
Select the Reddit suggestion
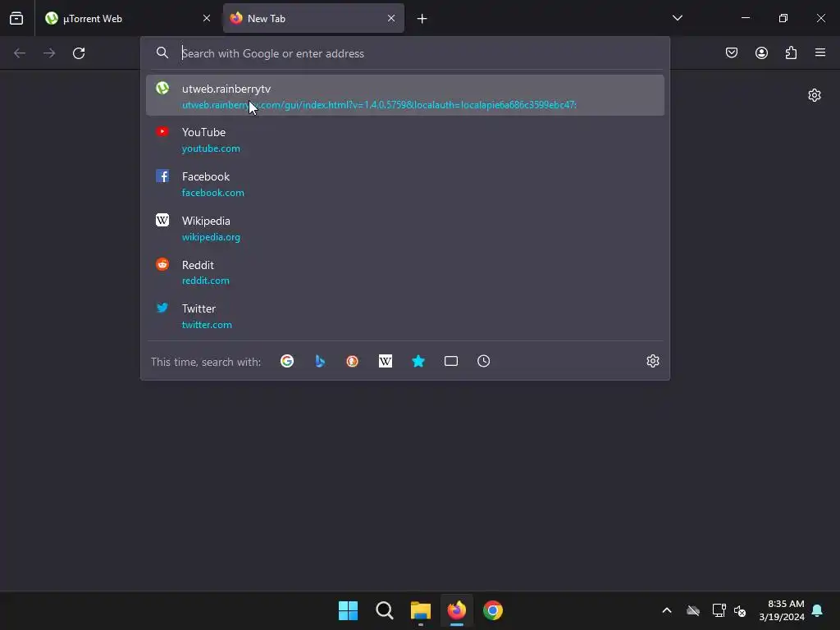405,272
